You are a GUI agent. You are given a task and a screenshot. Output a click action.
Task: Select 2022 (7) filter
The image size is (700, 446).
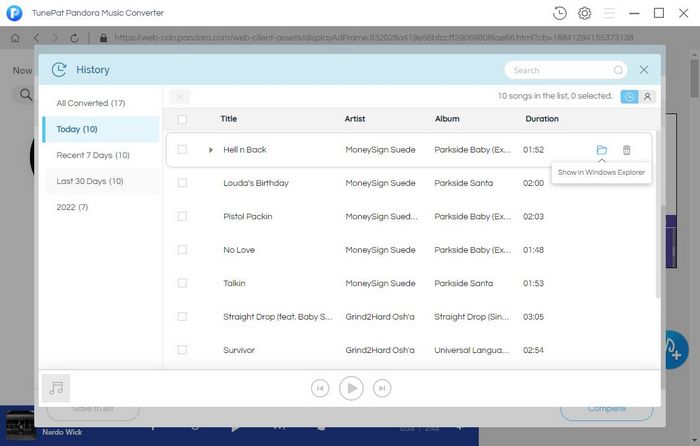[101, 207]
